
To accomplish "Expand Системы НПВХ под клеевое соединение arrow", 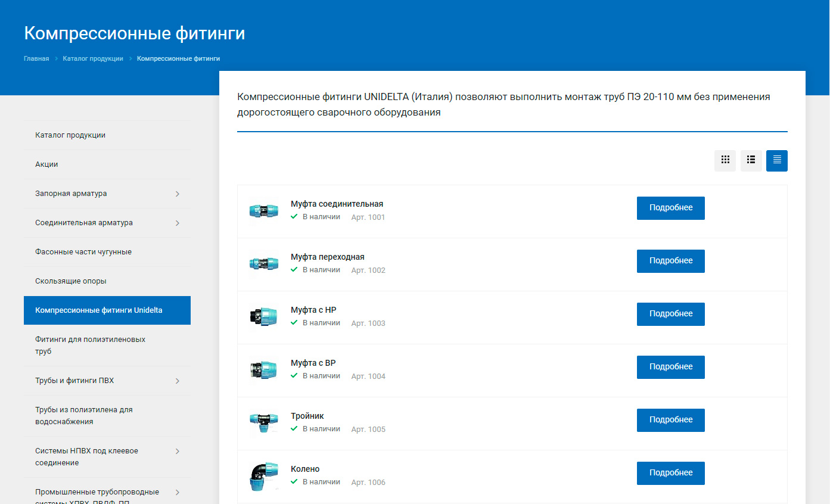I will pyautogui.click(x=178, y=452).
